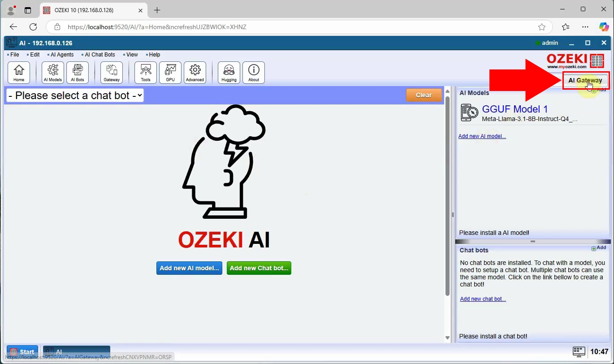Viewport: 614px width, 364px height.
Task: Open the Tools toolbar icon
Action: [146, 73]
